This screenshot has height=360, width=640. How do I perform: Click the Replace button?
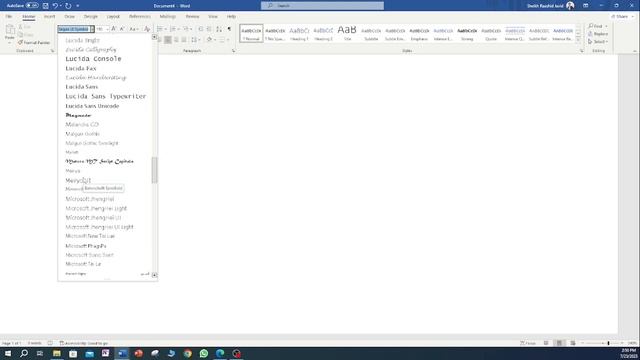click(598, 34)
